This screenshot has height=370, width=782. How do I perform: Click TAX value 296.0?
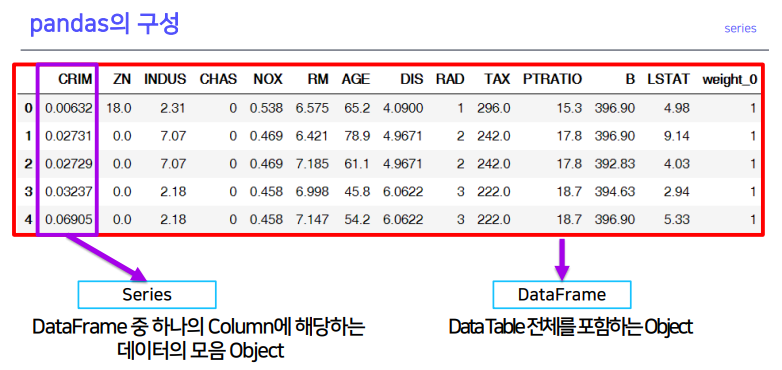click(493, 108)
